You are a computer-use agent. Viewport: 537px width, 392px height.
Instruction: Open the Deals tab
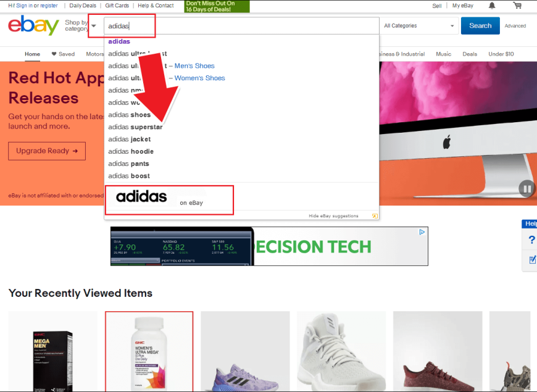click(470, 54)
